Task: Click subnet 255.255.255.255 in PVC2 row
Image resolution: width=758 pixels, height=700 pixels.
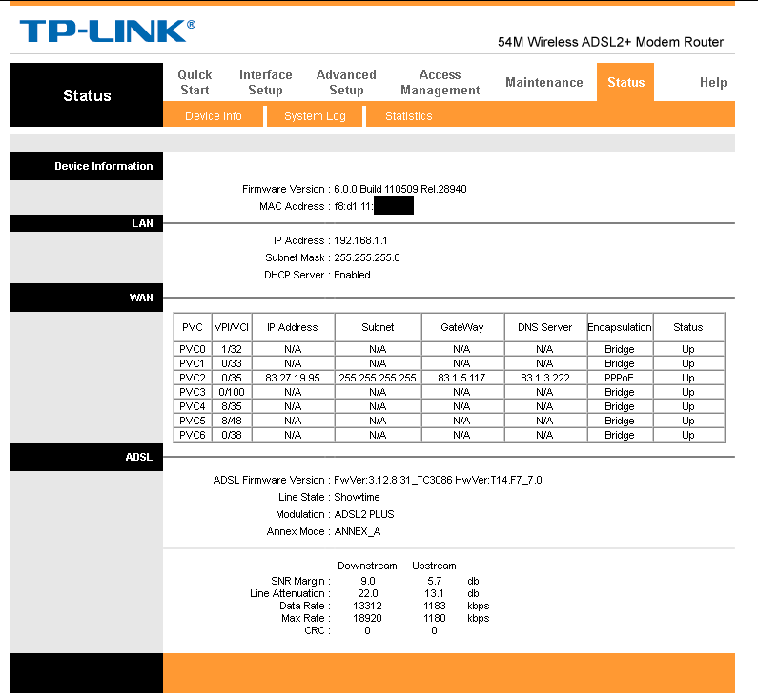Action: click(378, 378)
